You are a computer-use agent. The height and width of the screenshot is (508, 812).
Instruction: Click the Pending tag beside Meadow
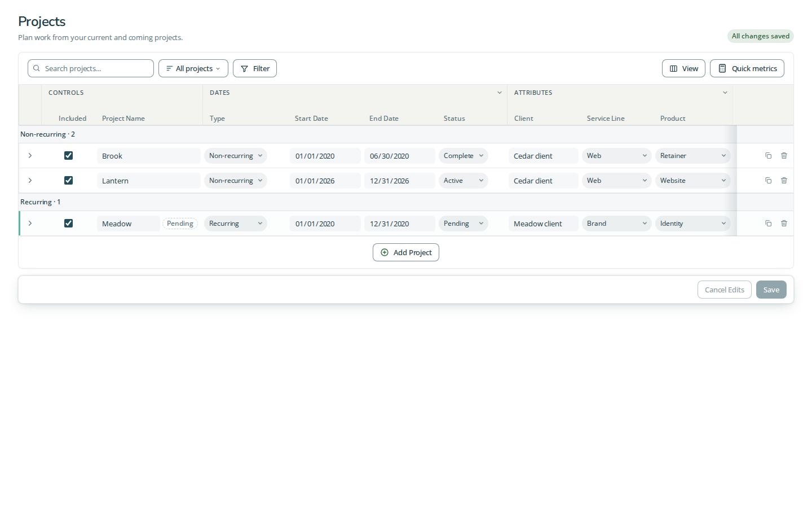[x=180, y=224]
